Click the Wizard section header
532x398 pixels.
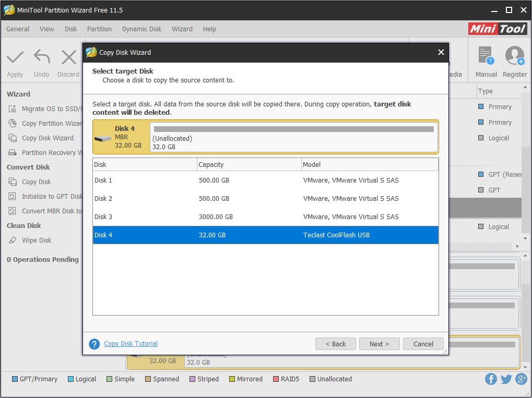[x=18, y=94]
